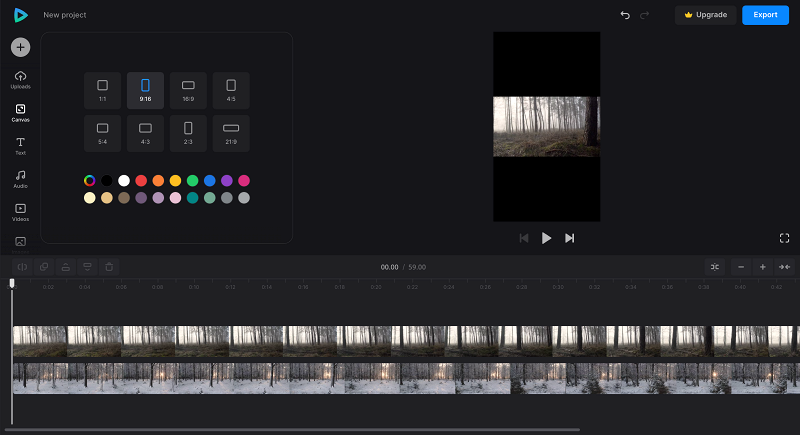Screen dimensions: 800x435
Task: Select the snowy forest clip track
Action: (x=406, y=378)
